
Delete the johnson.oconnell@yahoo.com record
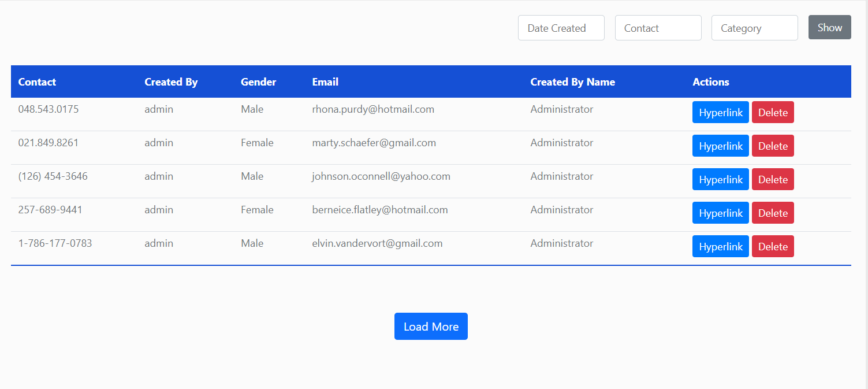773,179
